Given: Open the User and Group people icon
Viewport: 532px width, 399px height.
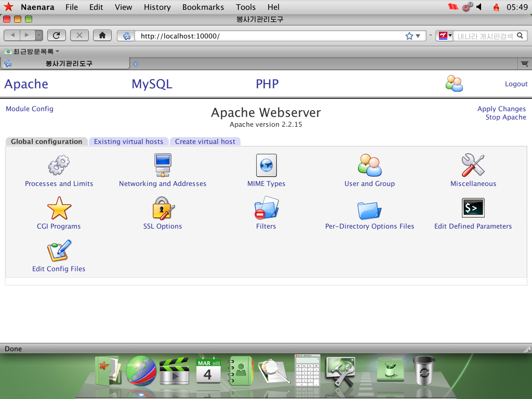Looking at the screenshot, I should (369, 165).
